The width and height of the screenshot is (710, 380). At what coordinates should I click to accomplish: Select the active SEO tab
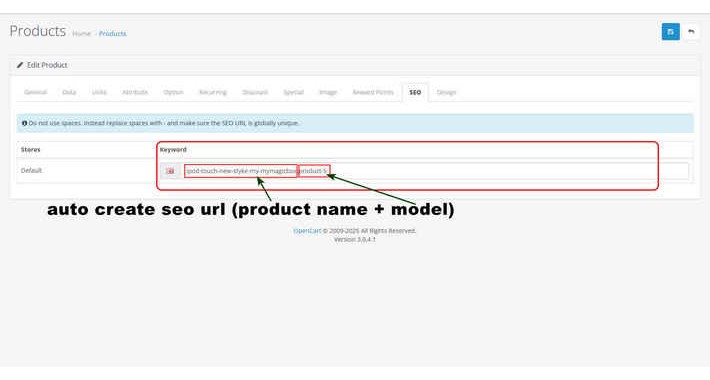pyautogui.click(x=415, y=92)
